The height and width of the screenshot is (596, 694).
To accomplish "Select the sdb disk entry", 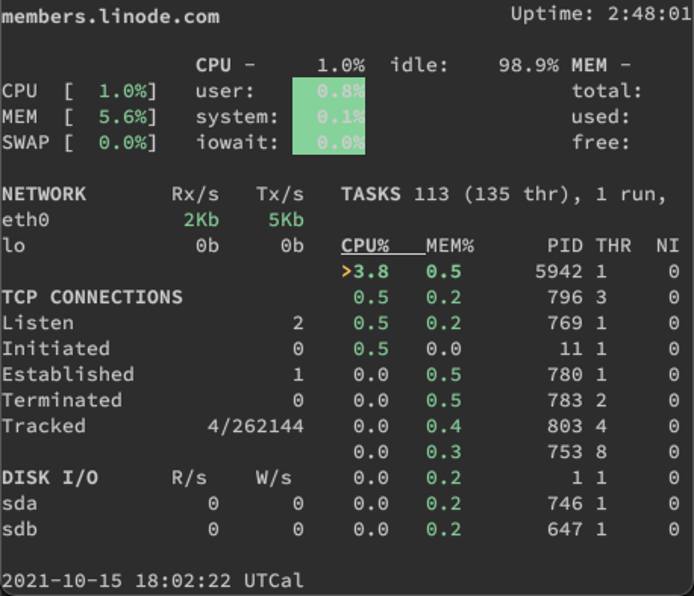I will (20, 529).
